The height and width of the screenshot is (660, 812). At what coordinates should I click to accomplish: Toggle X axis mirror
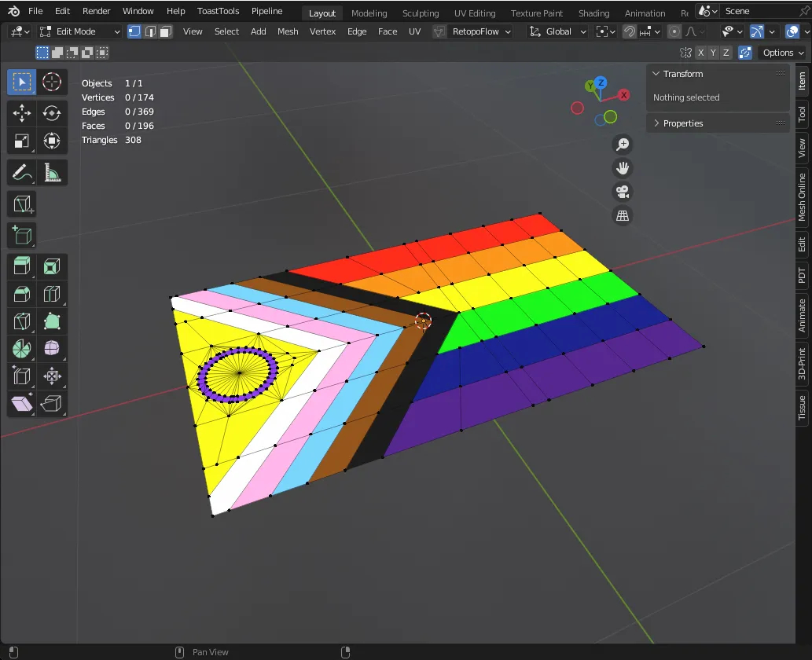700,53
